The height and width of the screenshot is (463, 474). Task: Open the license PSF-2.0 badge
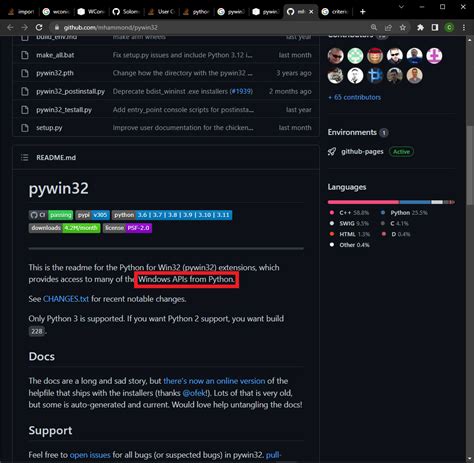pos(127,228)
